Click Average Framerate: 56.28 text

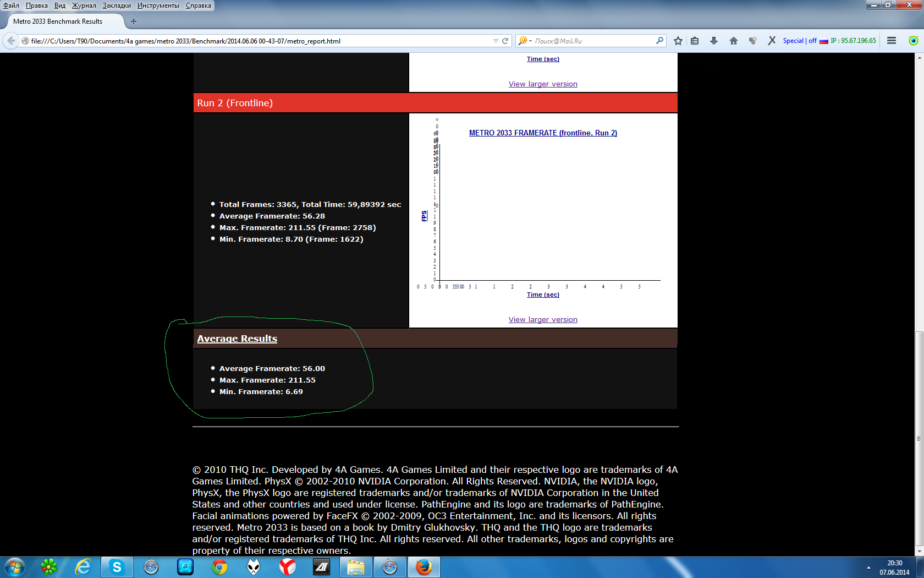[x=272, y=216]
